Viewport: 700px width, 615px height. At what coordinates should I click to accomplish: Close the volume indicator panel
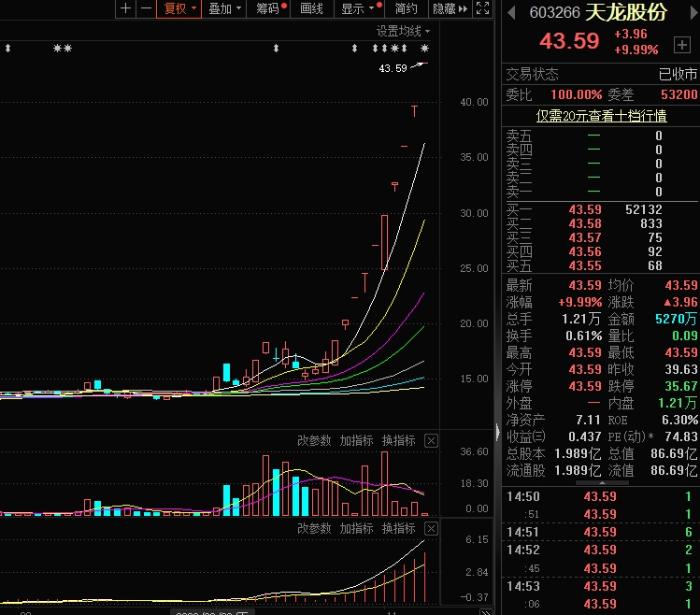(431, 441)
